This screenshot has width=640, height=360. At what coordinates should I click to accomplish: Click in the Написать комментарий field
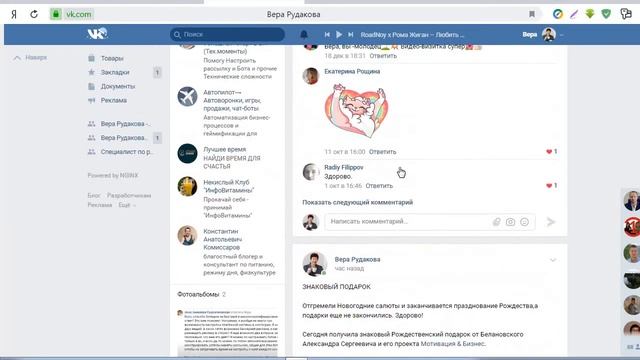pyautogui.click(x=430, y=222)
